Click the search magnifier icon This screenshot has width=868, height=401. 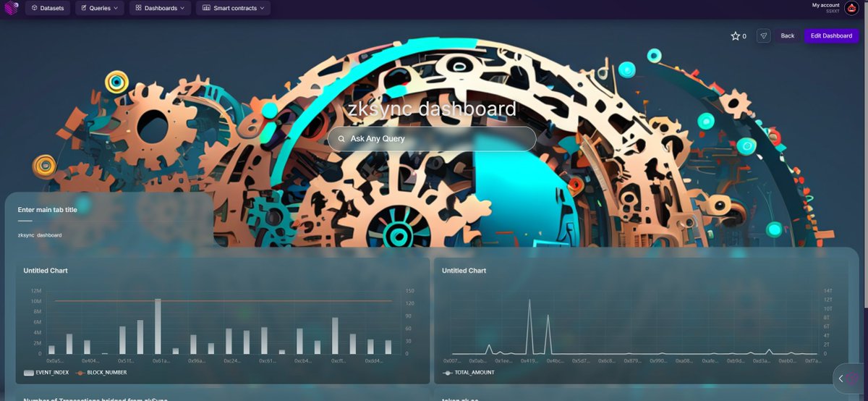341,138
